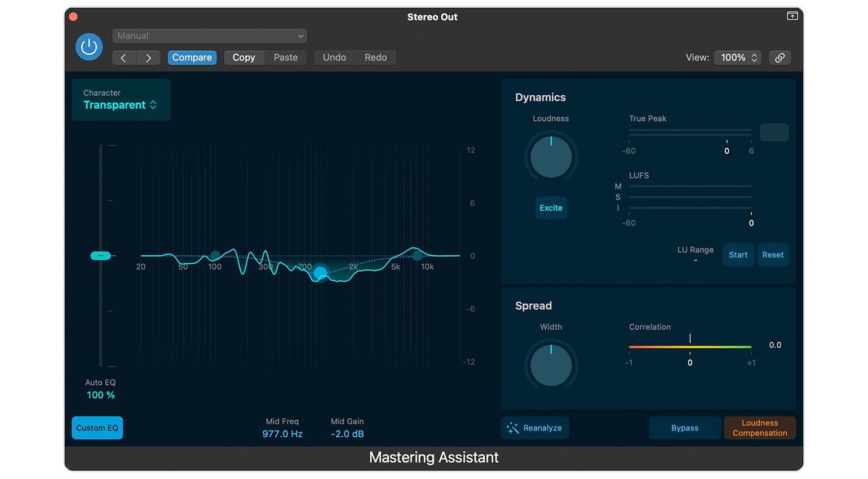Step to next setting with right arrow
868x479 pixels.
(x=148, y=57)
